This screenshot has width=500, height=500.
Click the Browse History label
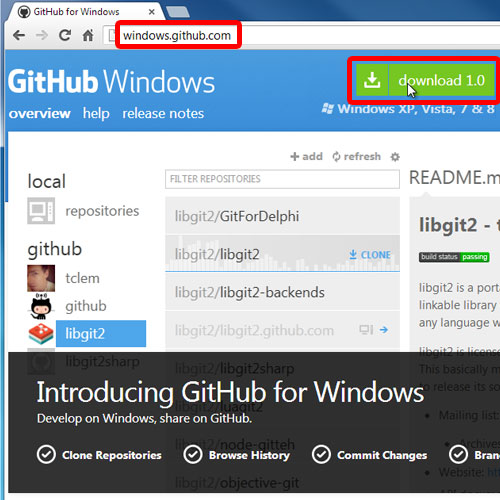pos(249,455)
